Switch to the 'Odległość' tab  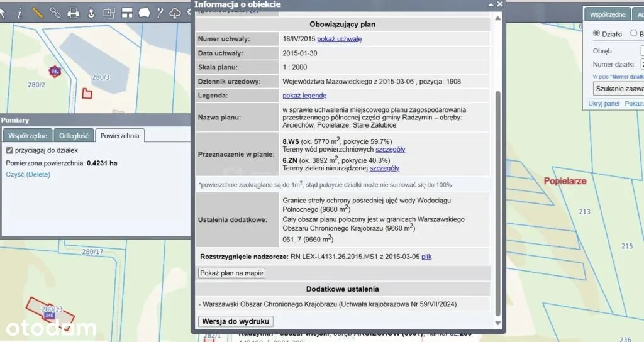74,135
